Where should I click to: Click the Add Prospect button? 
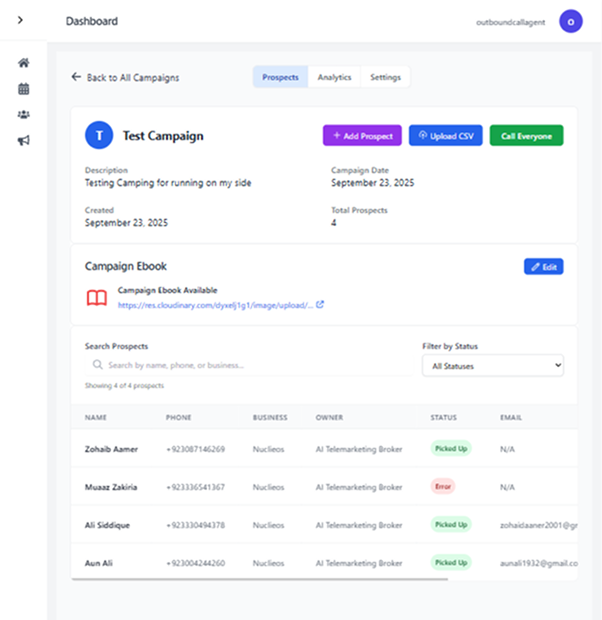(x=362, y=135)
